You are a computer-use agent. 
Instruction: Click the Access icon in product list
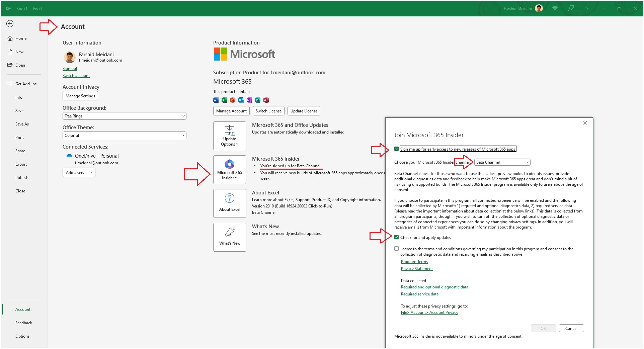(266, 100)
